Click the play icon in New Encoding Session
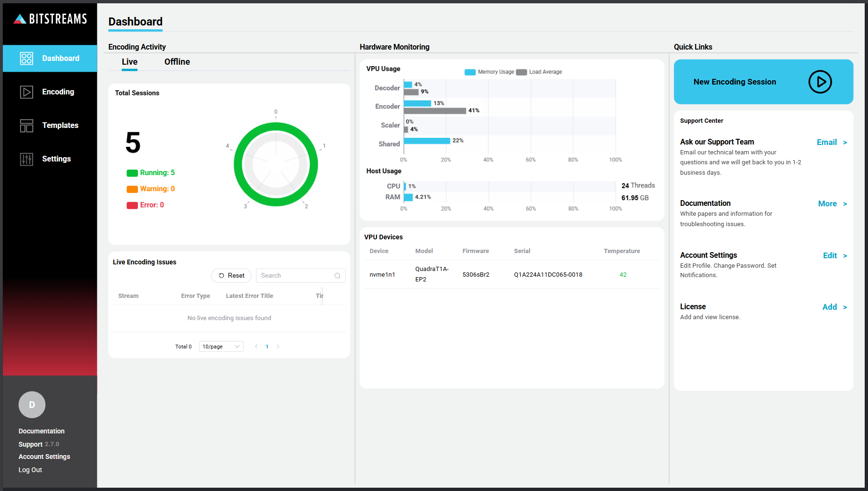Viewport: 868px width, 491px height. (x=820, y=82)
